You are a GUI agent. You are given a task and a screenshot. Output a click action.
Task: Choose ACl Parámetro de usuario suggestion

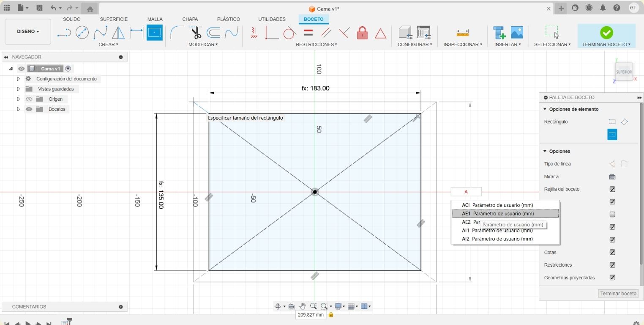point(505,205)
